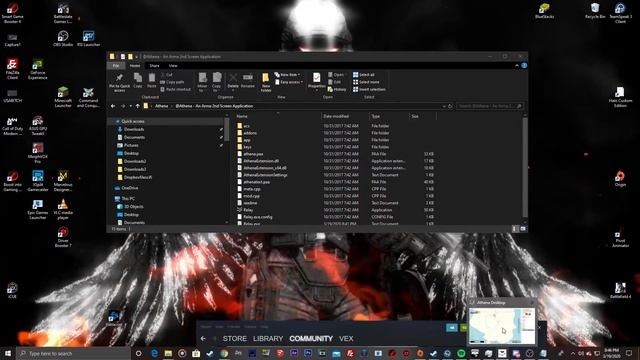
Task: Click the Explorer Help icon
Action: tap(524, 65)
